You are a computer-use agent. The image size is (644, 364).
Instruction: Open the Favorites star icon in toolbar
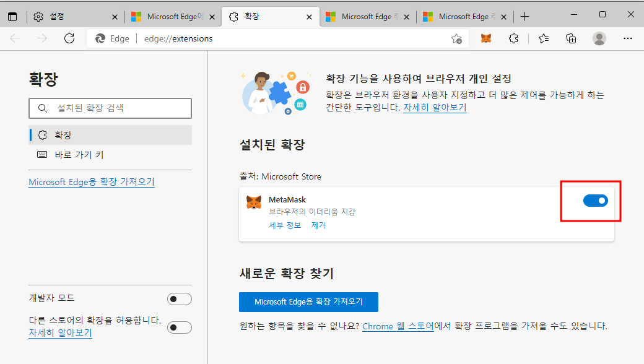coord(543,38)
